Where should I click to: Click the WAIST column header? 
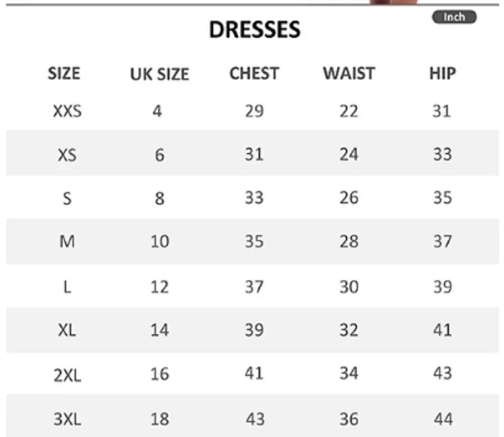pos(349,74)
